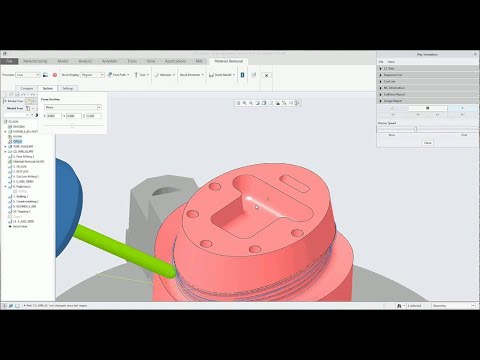Select Face Milling 1 in the model tree

coord(24,156)
